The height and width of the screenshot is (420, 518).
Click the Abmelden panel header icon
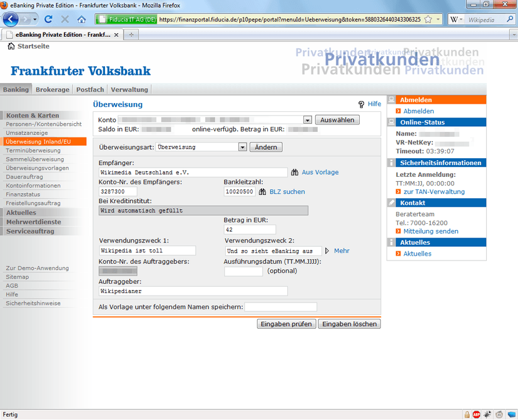click(x=392, y=99)
